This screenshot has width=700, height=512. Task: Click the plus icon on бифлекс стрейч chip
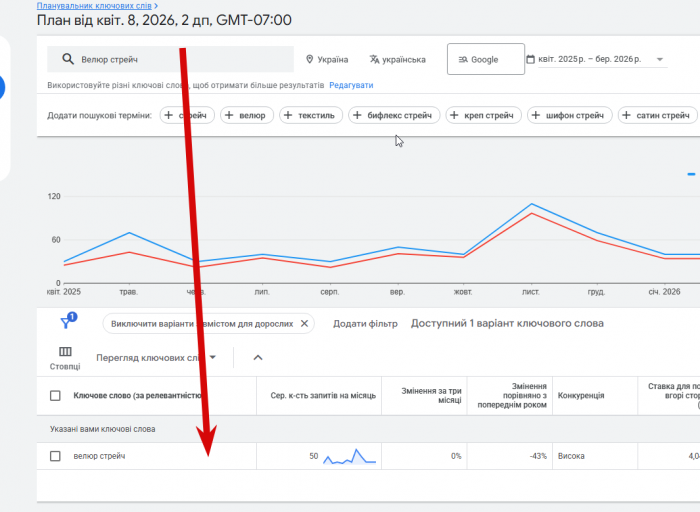tap(357, 115)
